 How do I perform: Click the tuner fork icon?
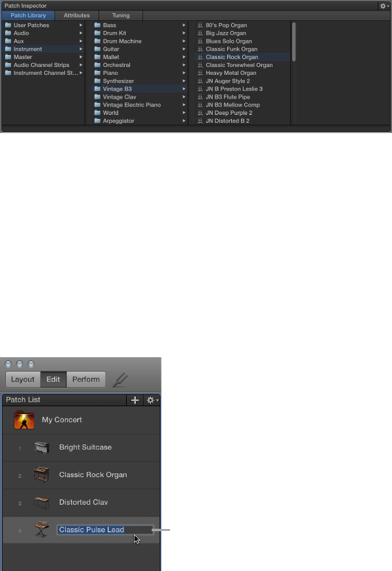(x=120, y=380)
